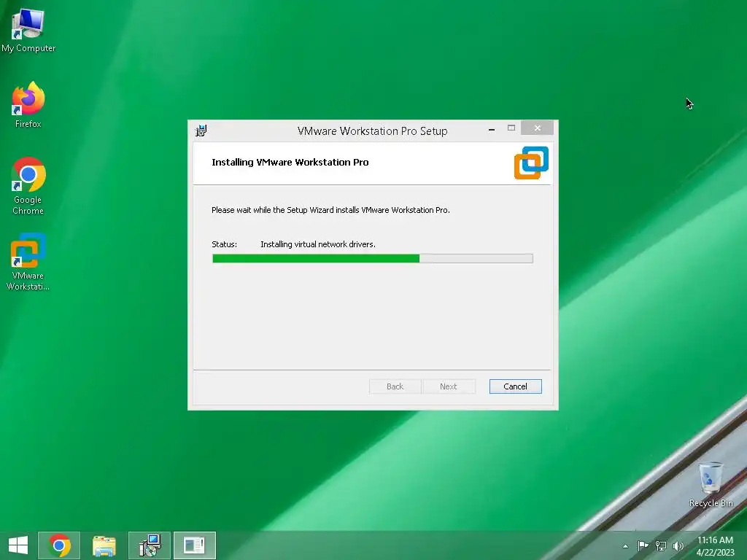Image resolution: width=747 pixels, height=560 pixels.
Task: Cancel the VMware Workstation Pro installation
Action: pyautogui.click(x=516, y=386)
